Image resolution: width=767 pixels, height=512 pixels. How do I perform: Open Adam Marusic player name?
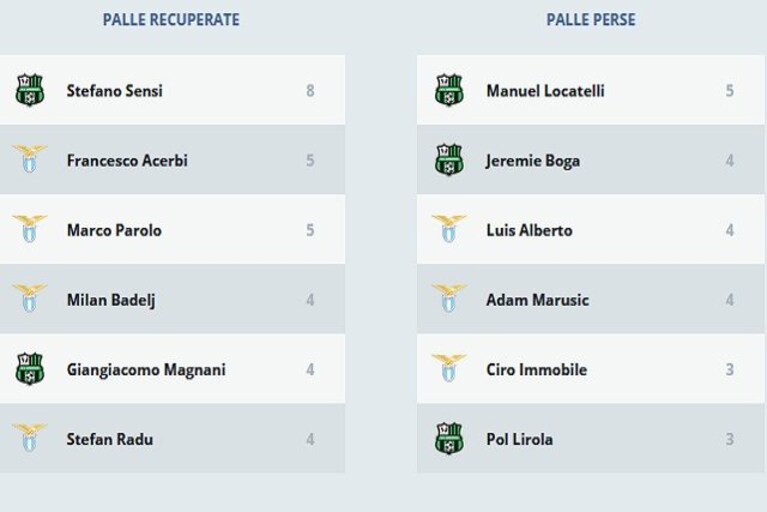tap(538, 300)
